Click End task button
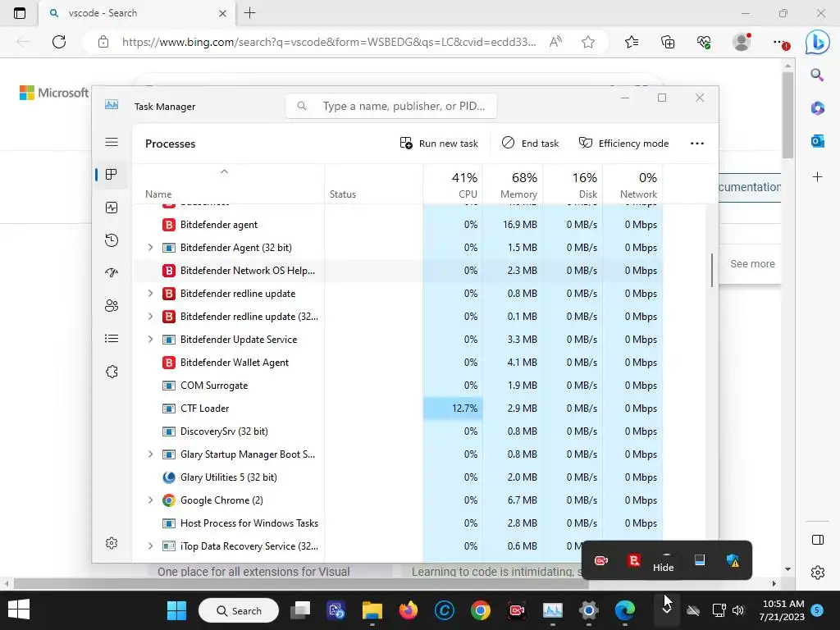Viewport: 840px width, 630px height. point(530,143)
